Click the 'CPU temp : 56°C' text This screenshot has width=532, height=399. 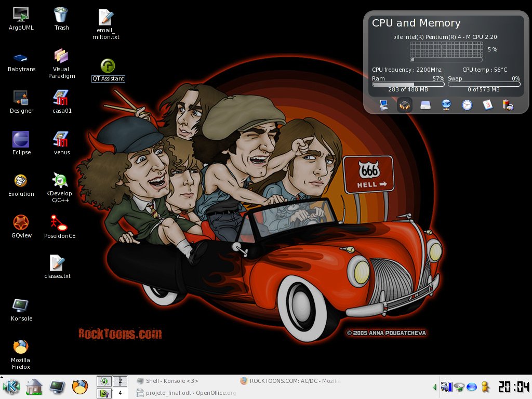pos(485,70)
